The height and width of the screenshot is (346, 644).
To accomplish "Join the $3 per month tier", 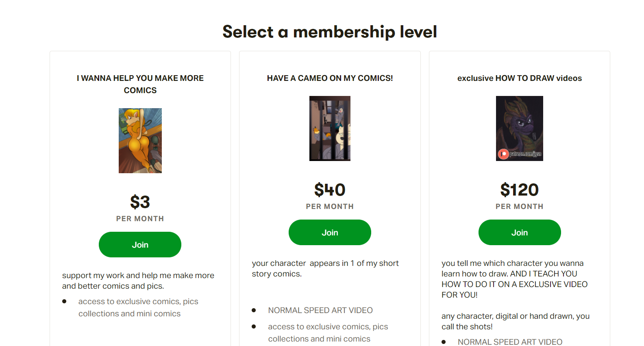I will tap(140, 245).
